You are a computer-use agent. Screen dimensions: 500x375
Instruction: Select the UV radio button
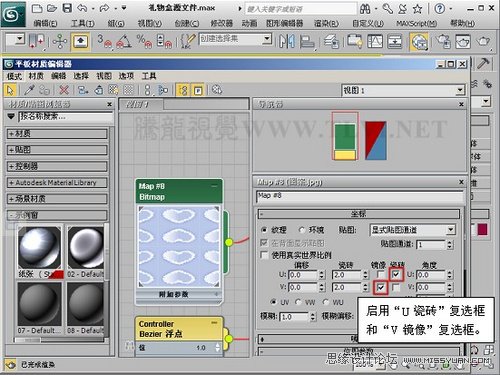coord(274,302)
